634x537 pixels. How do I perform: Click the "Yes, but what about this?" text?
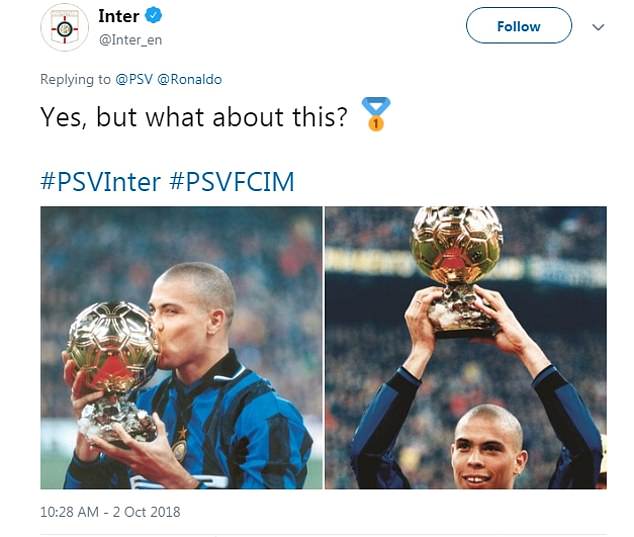click(194, 117)
